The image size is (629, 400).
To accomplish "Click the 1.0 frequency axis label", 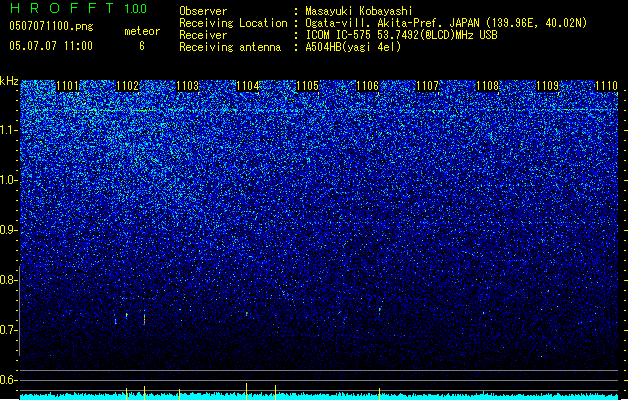I will coord(9,180).
